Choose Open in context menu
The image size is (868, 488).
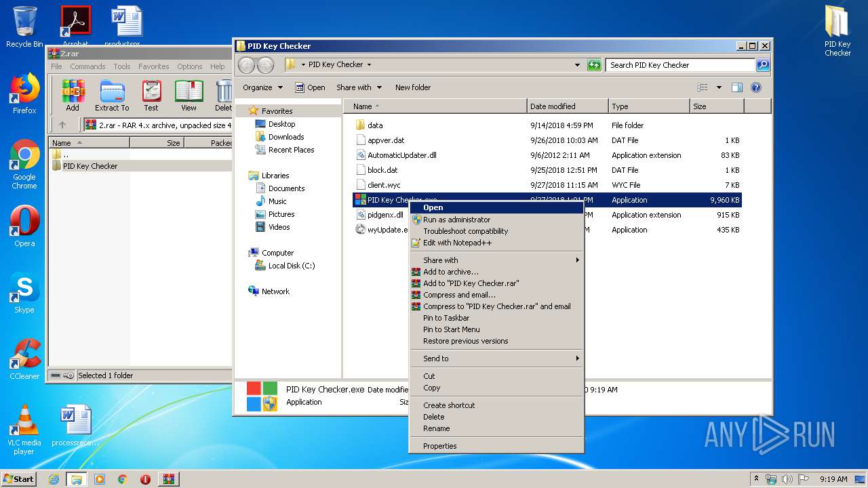(497, 208)
